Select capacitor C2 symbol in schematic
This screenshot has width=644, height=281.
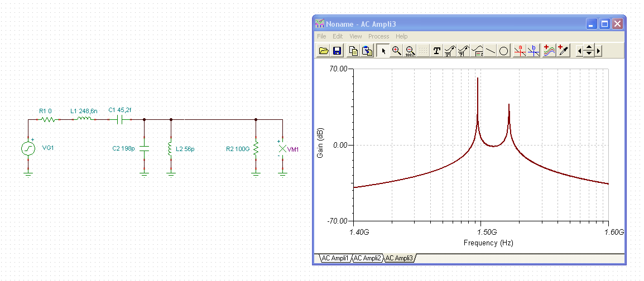pyautogui.click(x=144, y=148)
